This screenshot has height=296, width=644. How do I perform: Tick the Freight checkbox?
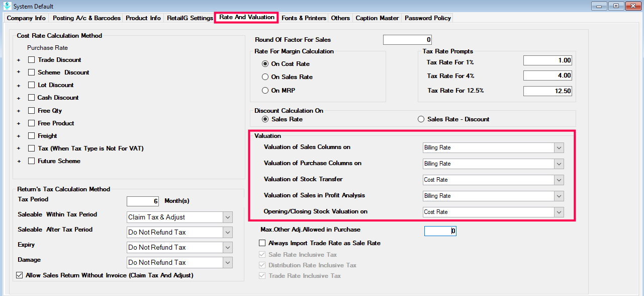pyautogui.click(x=32, y=136)
